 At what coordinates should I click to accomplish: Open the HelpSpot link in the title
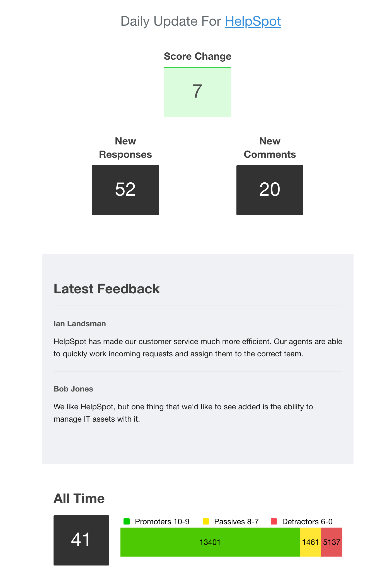point(253,21)
